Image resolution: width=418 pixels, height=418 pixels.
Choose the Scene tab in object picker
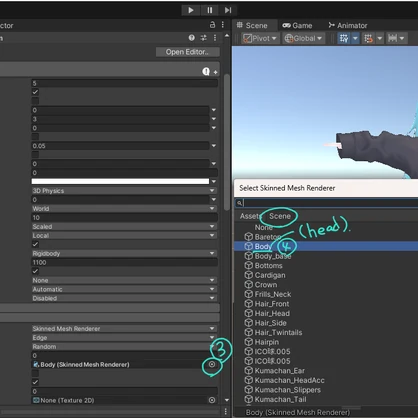pyautogui.click(x=280, y=216)
